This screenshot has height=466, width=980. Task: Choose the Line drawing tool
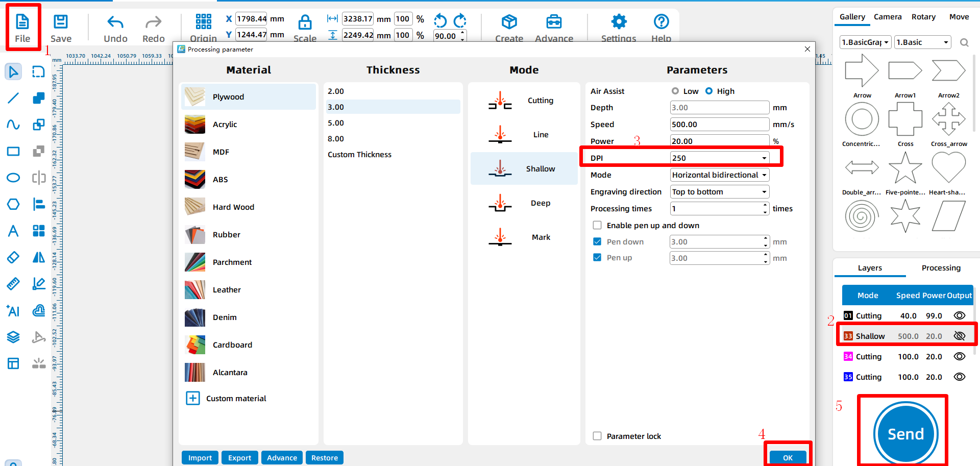(x=13, y=98)
